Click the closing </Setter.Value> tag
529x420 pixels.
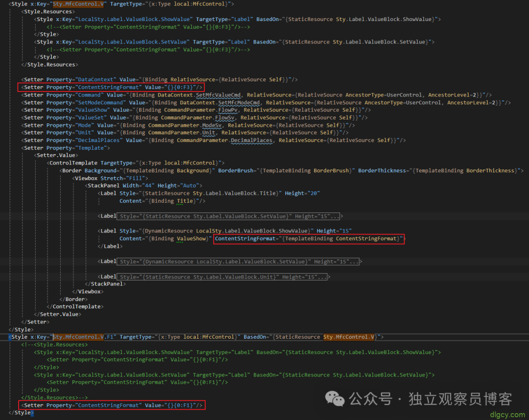58,314
